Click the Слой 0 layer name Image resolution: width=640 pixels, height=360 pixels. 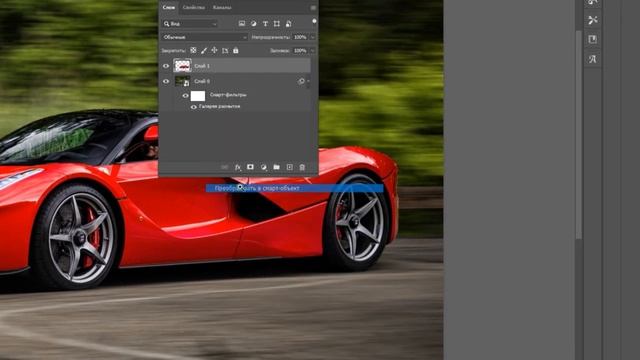(x=202, y=81)
